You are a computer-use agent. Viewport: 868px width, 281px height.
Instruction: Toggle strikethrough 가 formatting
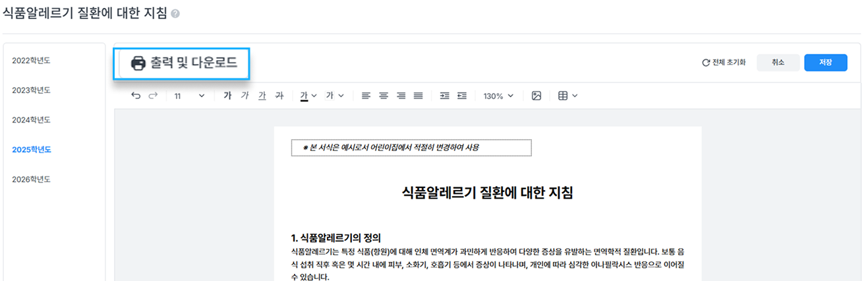point(279,96)
